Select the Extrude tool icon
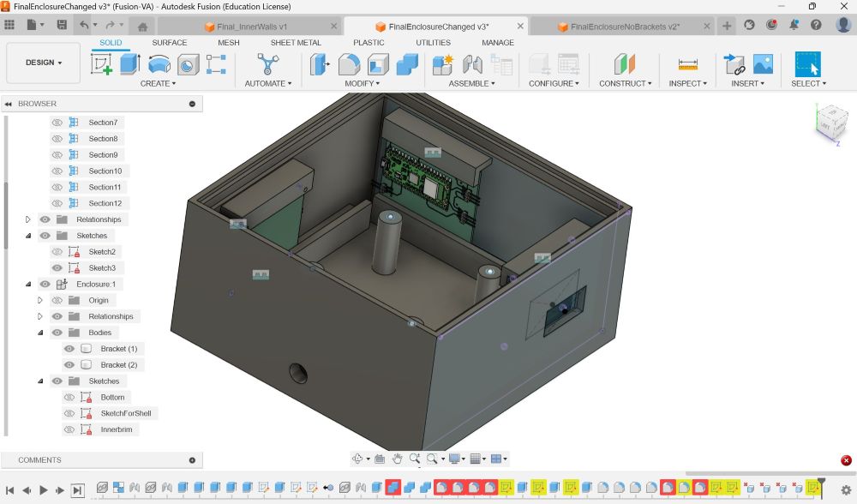This screenshot has height=504, width=857. click(x=130, y=64)
